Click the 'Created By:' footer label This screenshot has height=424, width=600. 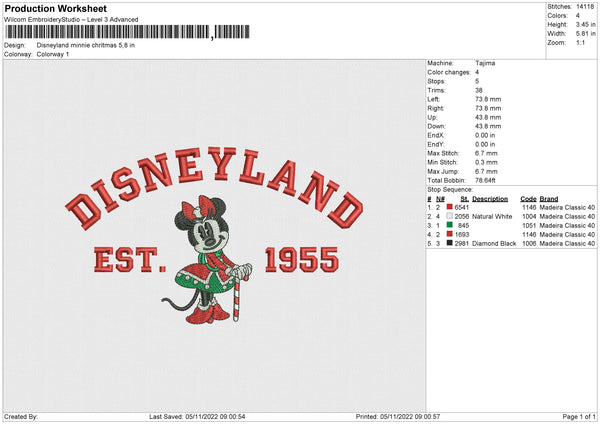21,416
